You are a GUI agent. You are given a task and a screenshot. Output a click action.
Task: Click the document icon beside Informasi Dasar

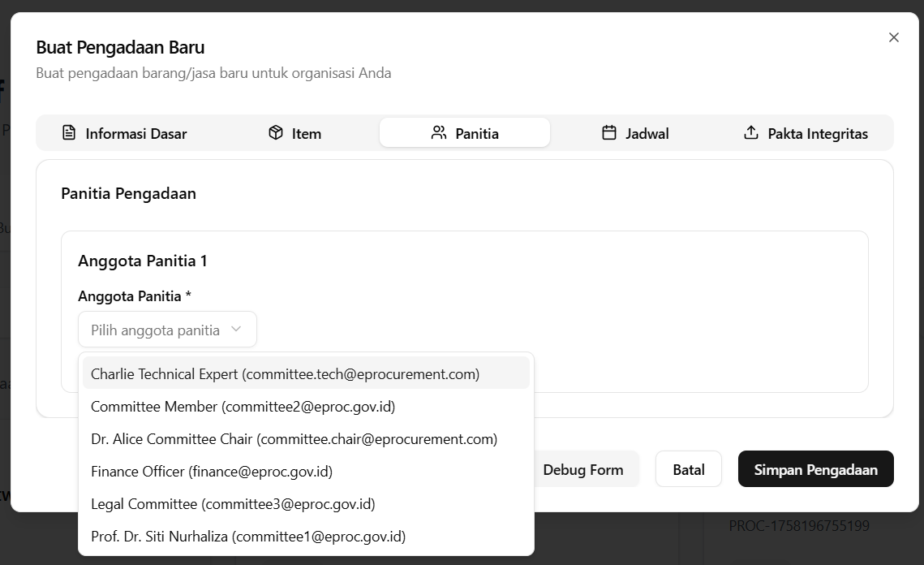pos(69,133)
